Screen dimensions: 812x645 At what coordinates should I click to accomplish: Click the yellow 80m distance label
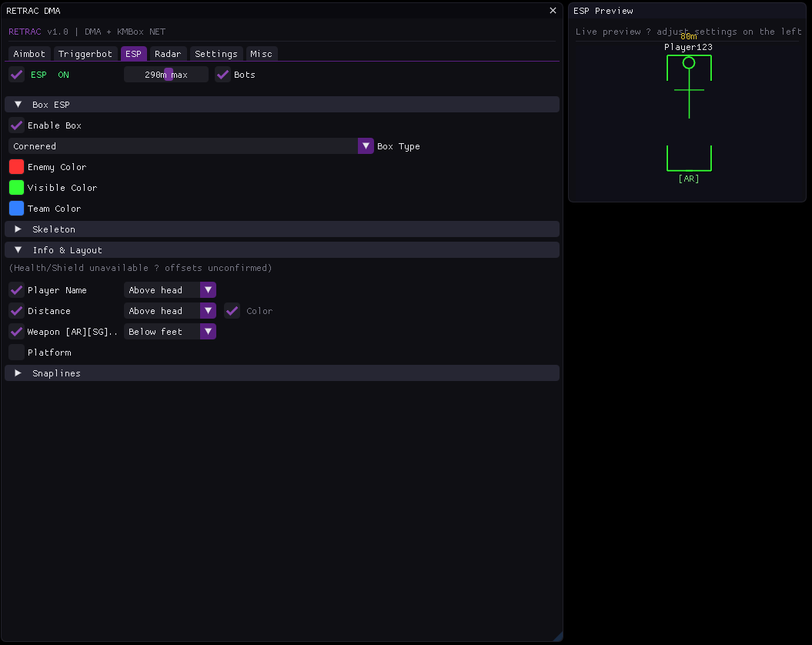tap(689, 36)
